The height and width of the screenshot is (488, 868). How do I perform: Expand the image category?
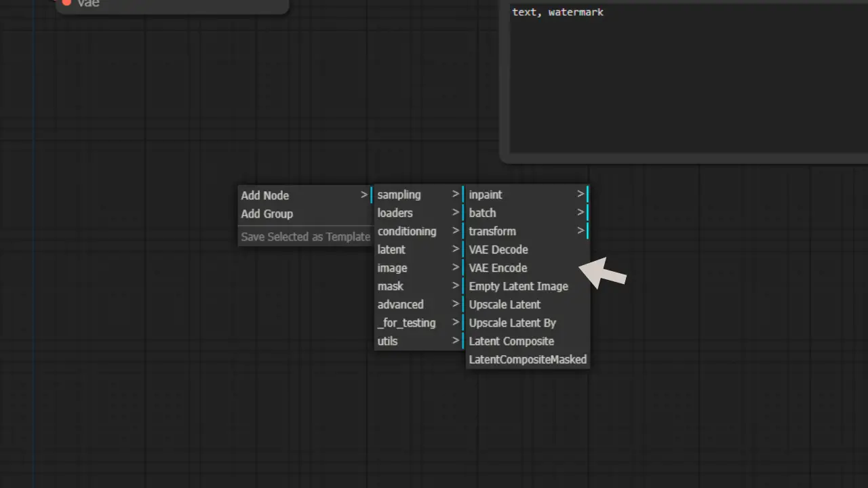pos(418,268)
